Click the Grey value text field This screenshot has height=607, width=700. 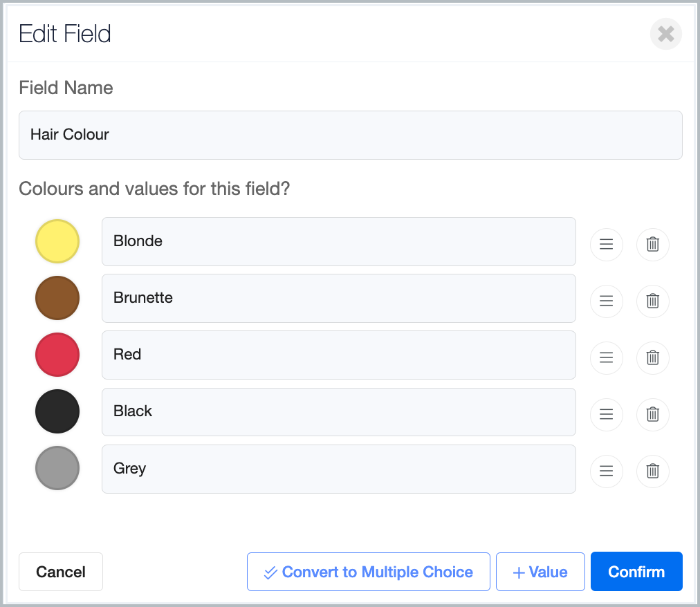[338, 469]
